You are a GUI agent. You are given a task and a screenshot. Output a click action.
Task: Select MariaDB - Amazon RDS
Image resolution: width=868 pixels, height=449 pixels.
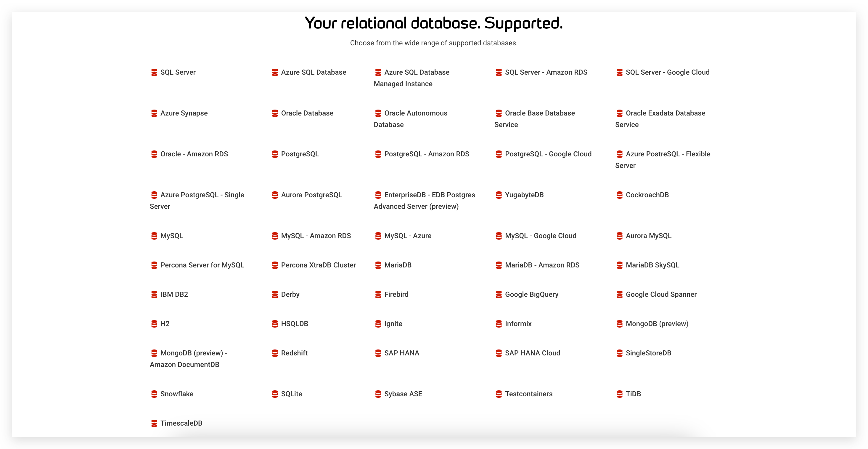point(542,265)
